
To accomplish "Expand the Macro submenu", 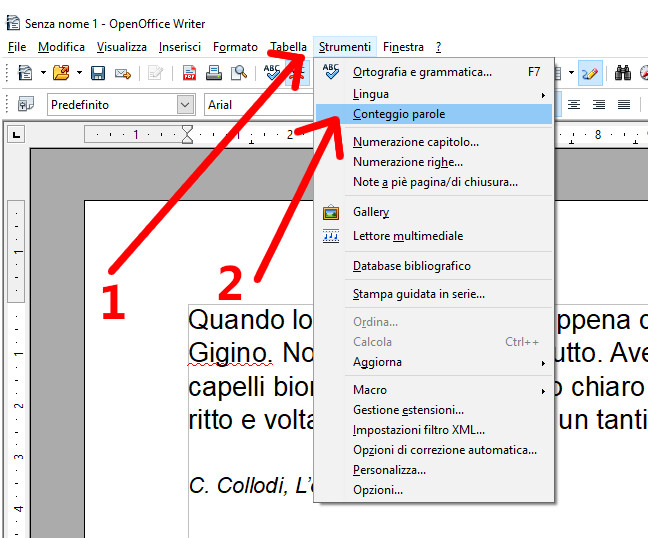I will click(x=434, y=390).
